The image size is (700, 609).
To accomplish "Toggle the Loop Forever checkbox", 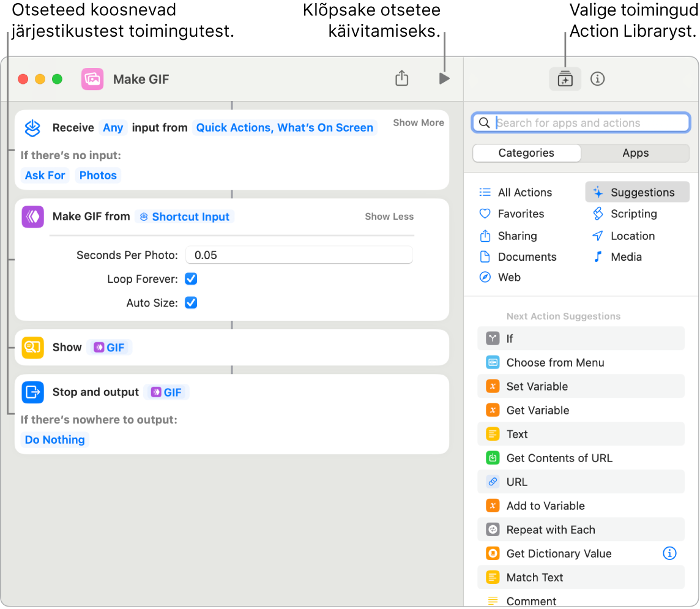I will [191, 279].
